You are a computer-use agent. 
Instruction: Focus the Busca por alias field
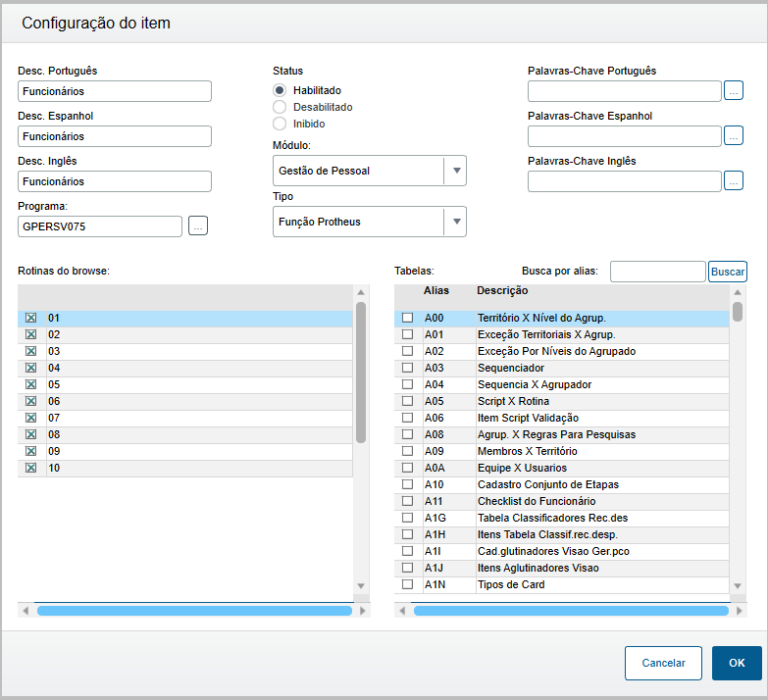coord(657,272)
